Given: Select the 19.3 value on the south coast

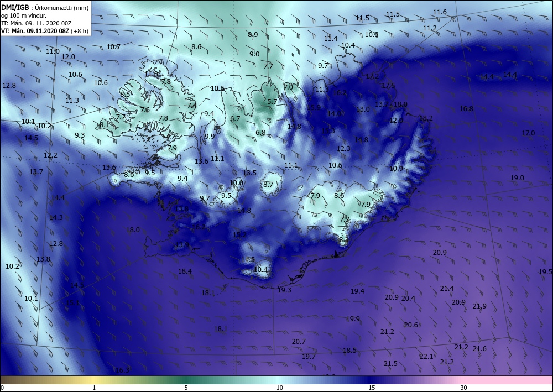Looking at the screenshot, I should [284, 290].
